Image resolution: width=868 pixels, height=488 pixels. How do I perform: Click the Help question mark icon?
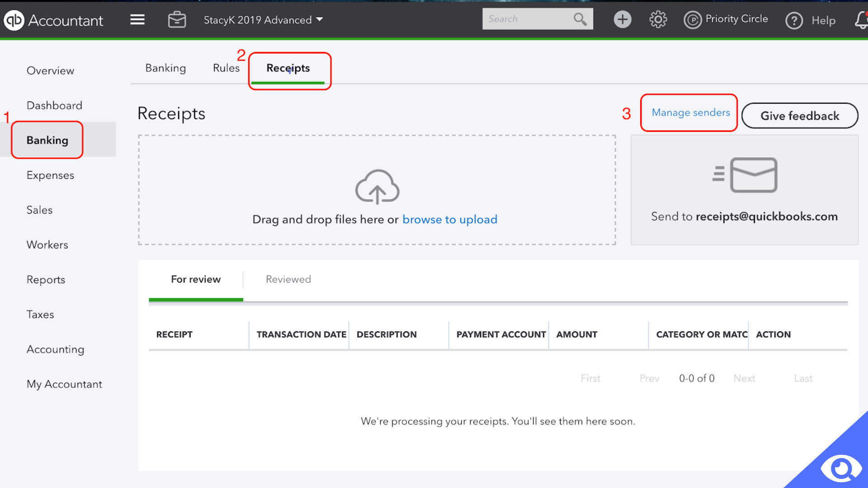pos(794,20)
